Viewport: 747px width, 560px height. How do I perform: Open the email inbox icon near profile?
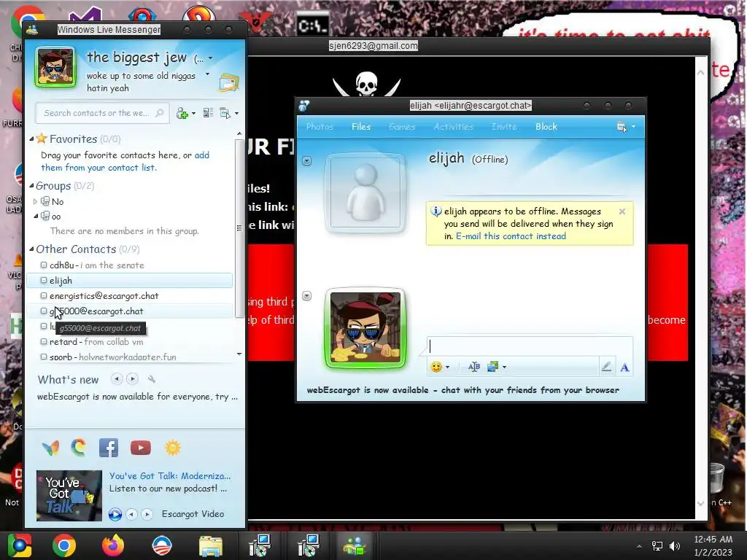coord(229,82)
